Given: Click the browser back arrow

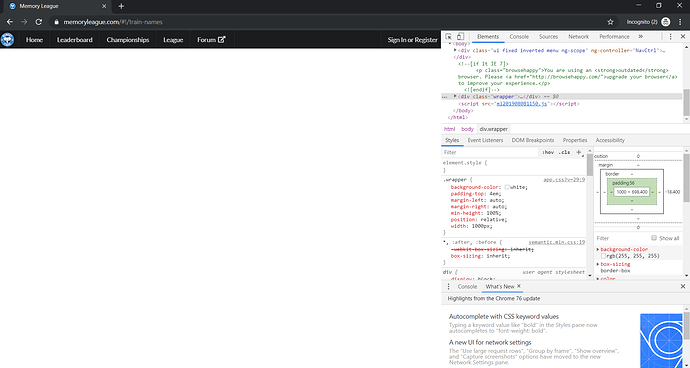Looking at the screenshot, I should pos(10,22).
